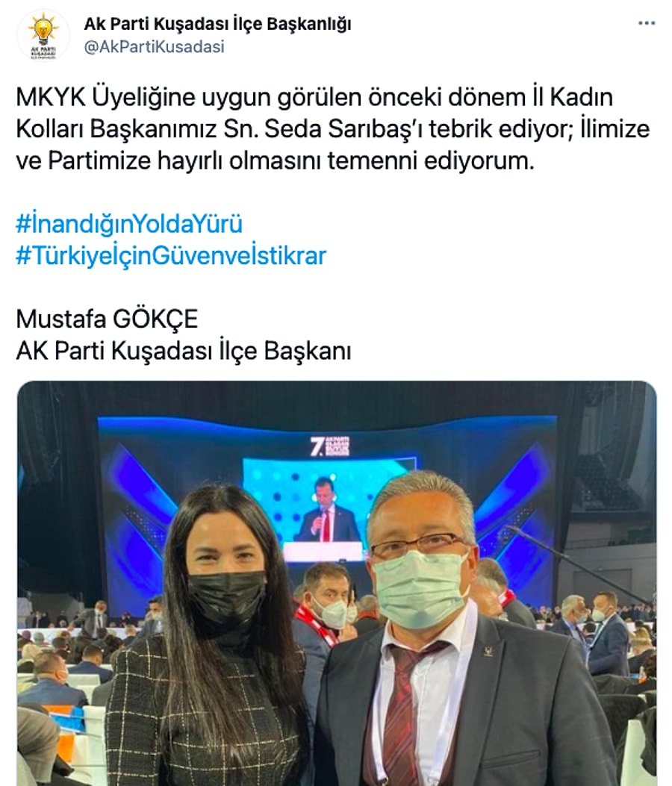Open Ak Parti Kuşadası İlçe Başkanlığı display name
672x786 pixels.
coord(217,24)
